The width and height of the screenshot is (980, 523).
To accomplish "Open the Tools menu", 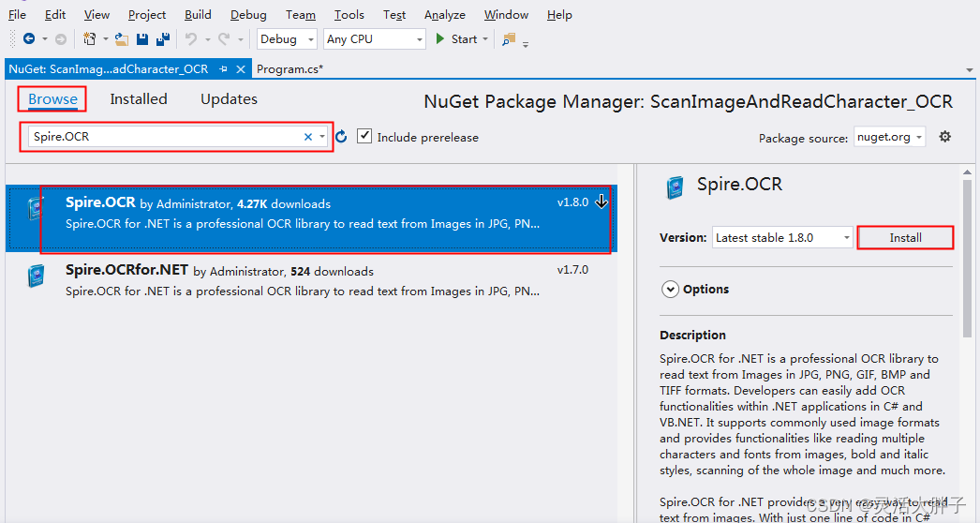I will coord(349,14).
